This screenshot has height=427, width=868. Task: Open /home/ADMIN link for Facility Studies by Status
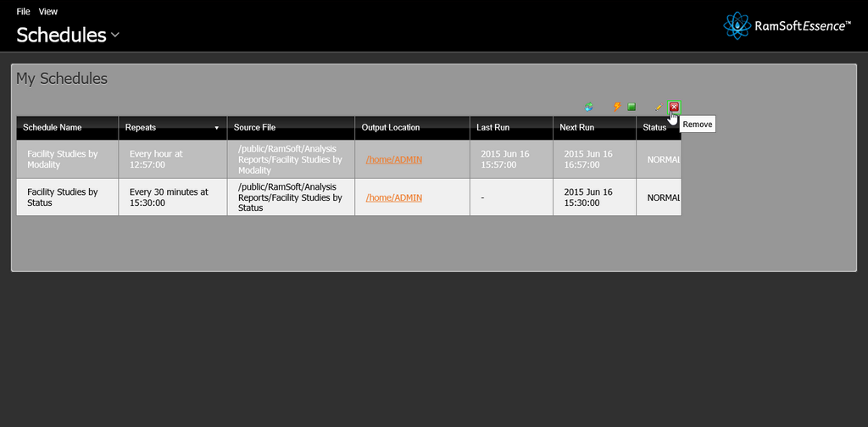click(x=393, y=197)
